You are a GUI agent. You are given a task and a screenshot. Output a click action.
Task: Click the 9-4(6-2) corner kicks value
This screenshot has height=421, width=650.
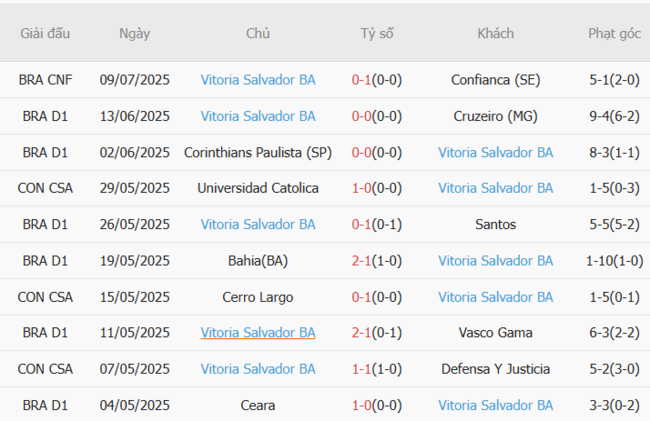(x=614, y=116)
